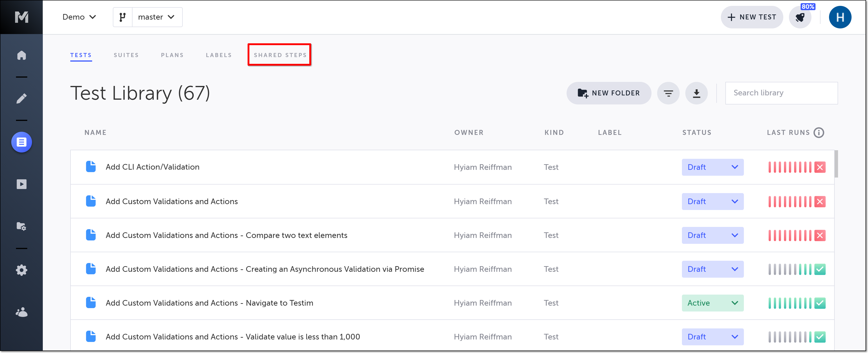Screen dimensions: 868x353
Task: Sort by the Status column header
Action: [x=697, y=133]
